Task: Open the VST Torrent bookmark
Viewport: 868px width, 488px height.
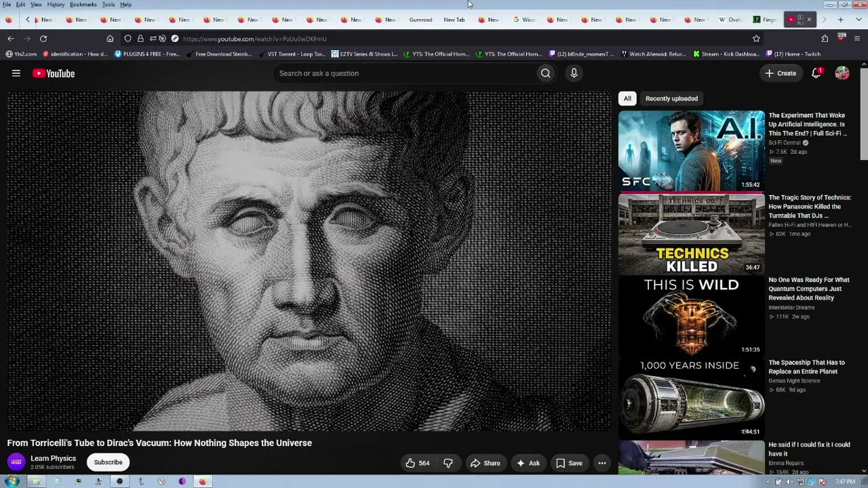Action: [x=292, y=54]
